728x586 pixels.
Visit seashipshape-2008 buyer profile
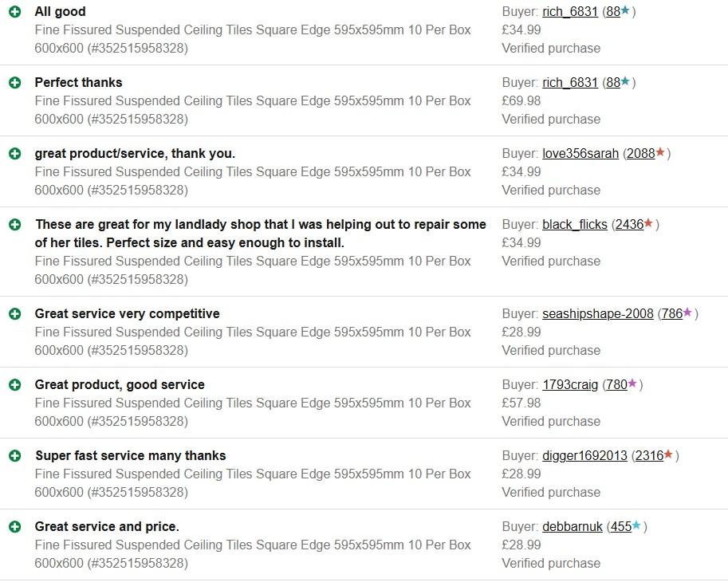coord(598,314)
